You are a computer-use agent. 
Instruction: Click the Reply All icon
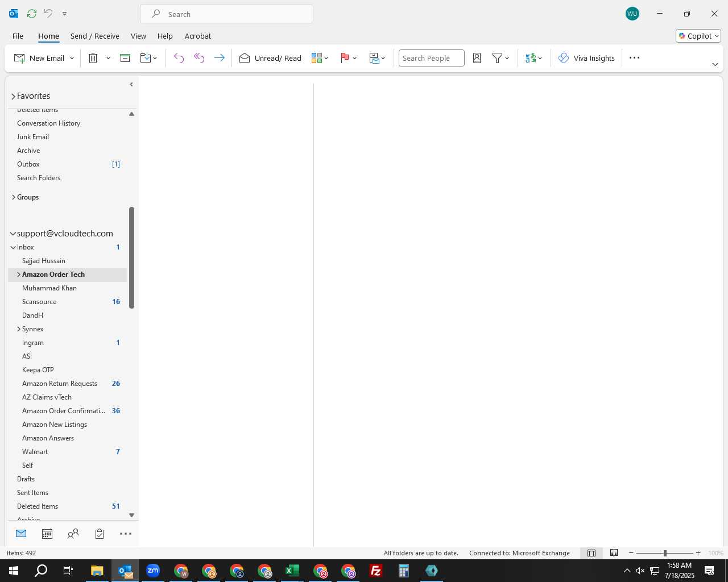coord(199,58)
